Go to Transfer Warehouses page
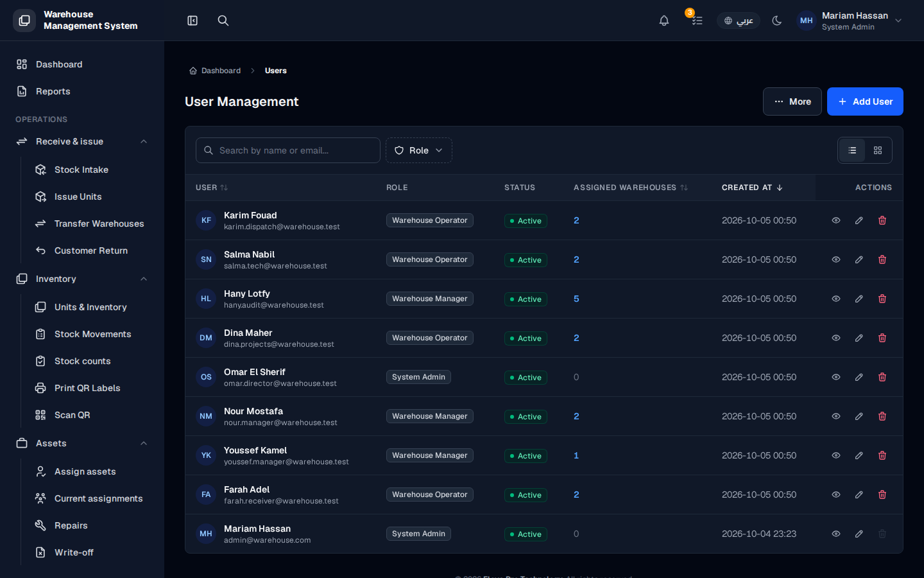This screenshot has height=578, width=924. point(92,223)
